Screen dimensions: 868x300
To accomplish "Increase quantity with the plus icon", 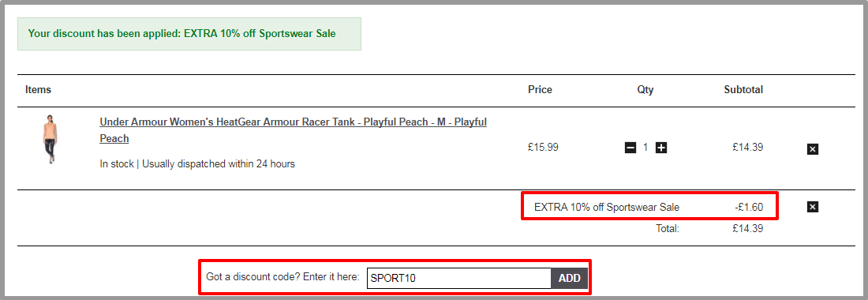I will click(661, 148).
